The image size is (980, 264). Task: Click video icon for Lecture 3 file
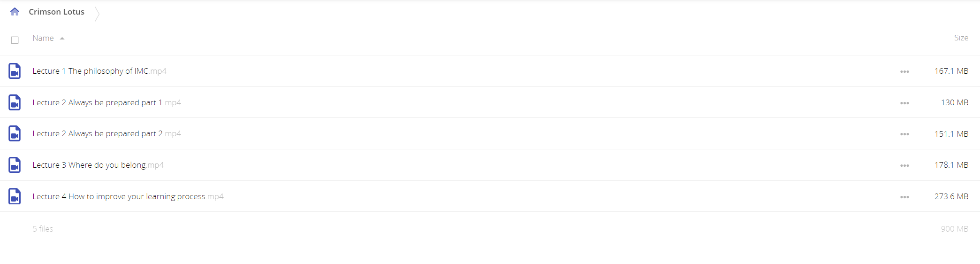pyautogui.click(x=15, y=165)
